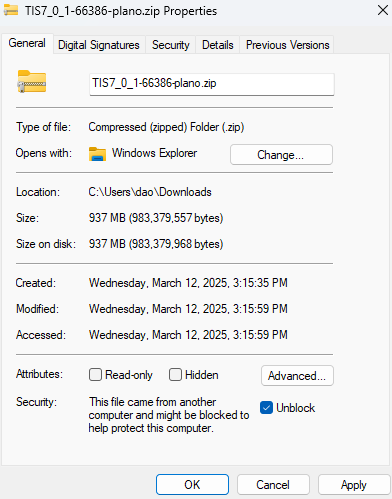This screenshot has height=499, width=392.
Task: Open Advanced attributes settings
Action: 297,376
